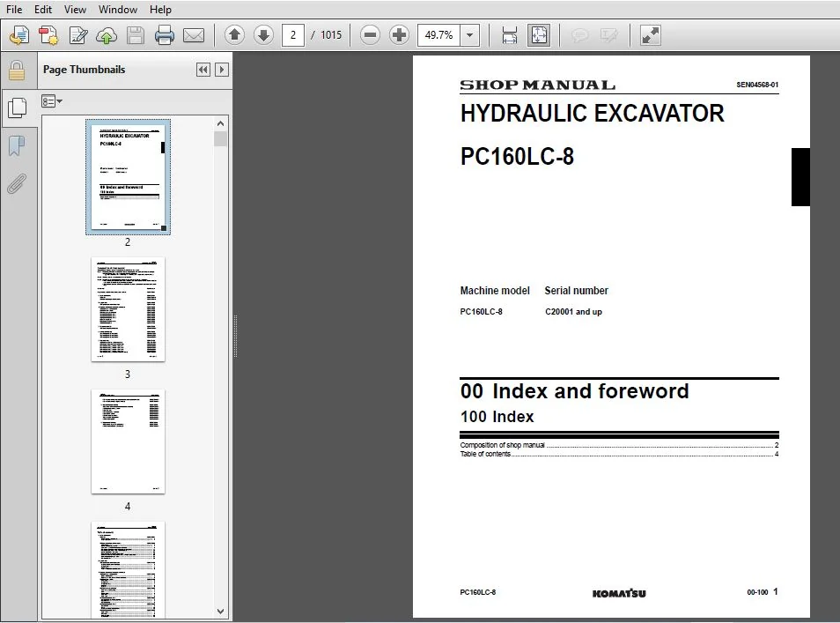Expand the thumbnails panel with right arrow

tap(222, 70)
